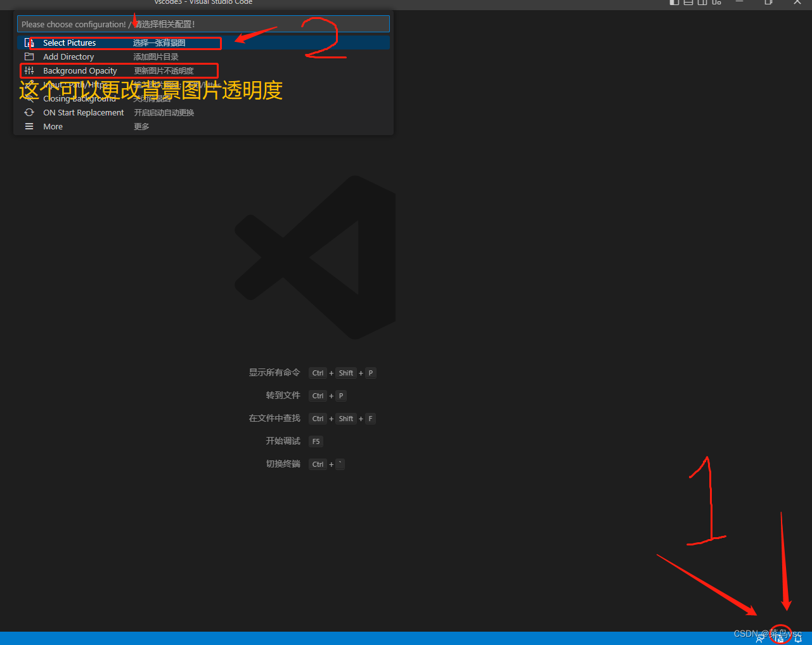Open the background image extension in status bar
Screen dimensions: 812x645
click(779, 638)
